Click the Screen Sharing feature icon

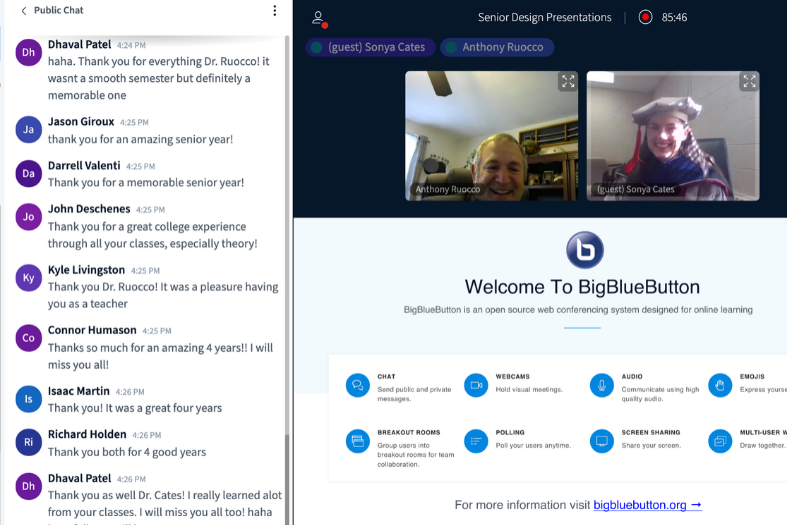point(602,440)
